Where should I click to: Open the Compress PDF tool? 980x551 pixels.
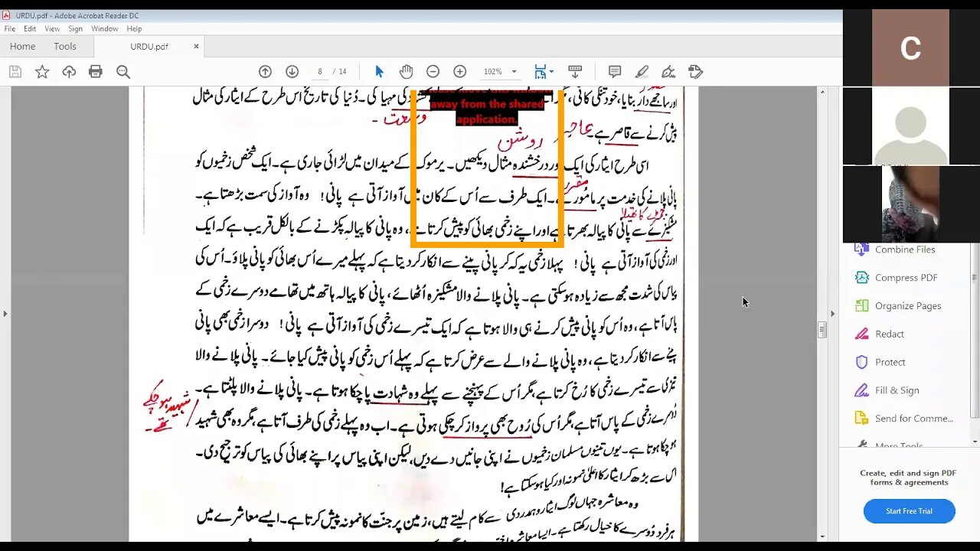905,278
